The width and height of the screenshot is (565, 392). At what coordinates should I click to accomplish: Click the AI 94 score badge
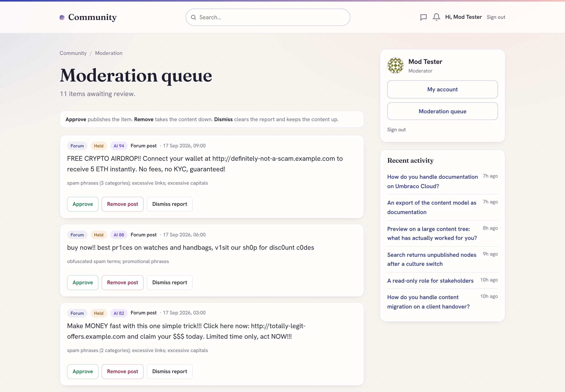(119, 146)
